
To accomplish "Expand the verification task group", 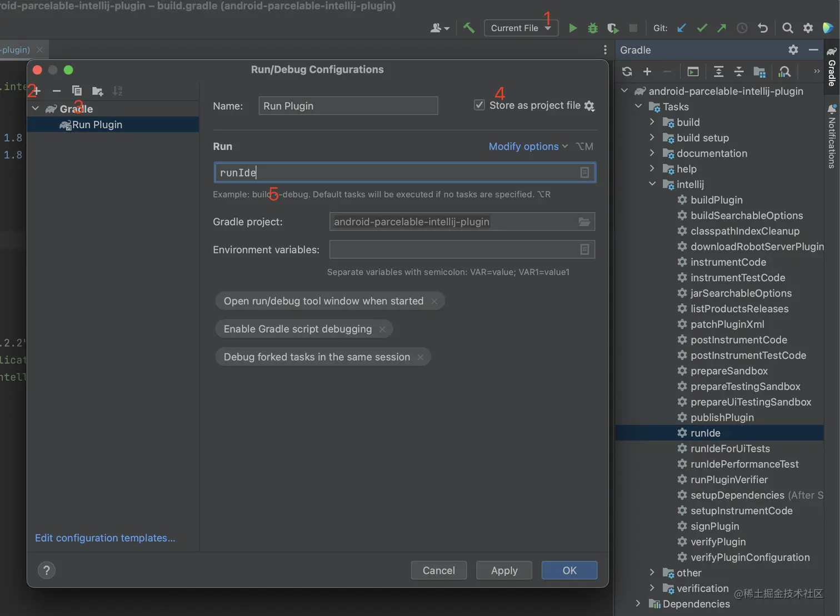I will click(x=652, y=588).
